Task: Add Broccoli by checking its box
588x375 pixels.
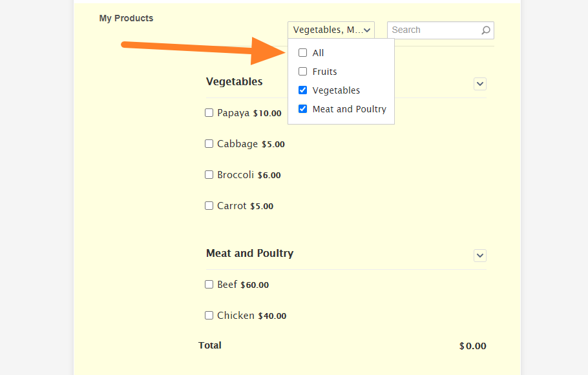Action: click(x=209, y=175)
